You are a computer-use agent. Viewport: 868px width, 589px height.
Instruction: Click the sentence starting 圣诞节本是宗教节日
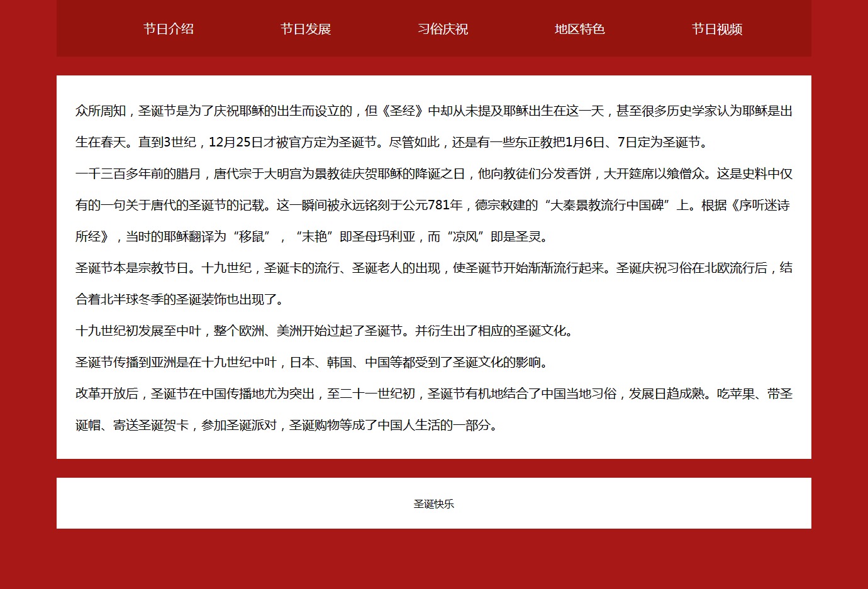(x=132, y=268)
